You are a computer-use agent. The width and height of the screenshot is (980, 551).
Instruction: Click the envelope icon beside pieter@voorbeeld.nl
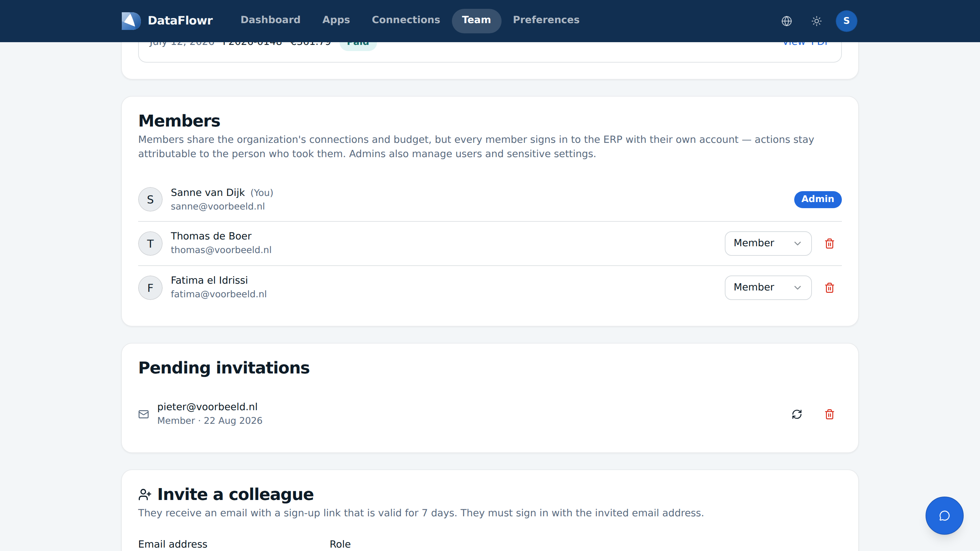[143, 414]
